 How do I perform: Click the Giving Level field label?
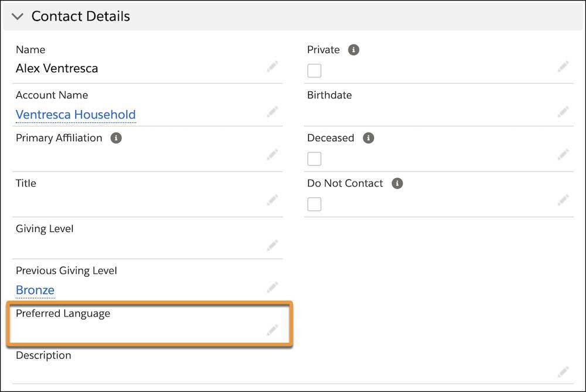tap(45, 229)
